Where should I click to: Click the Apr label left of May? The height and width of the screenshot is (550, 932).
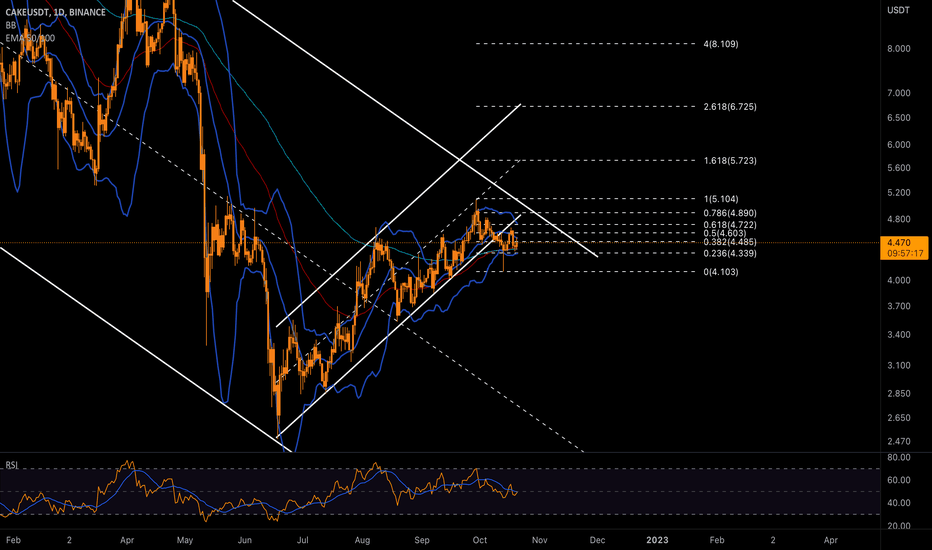tap(127, 540)
